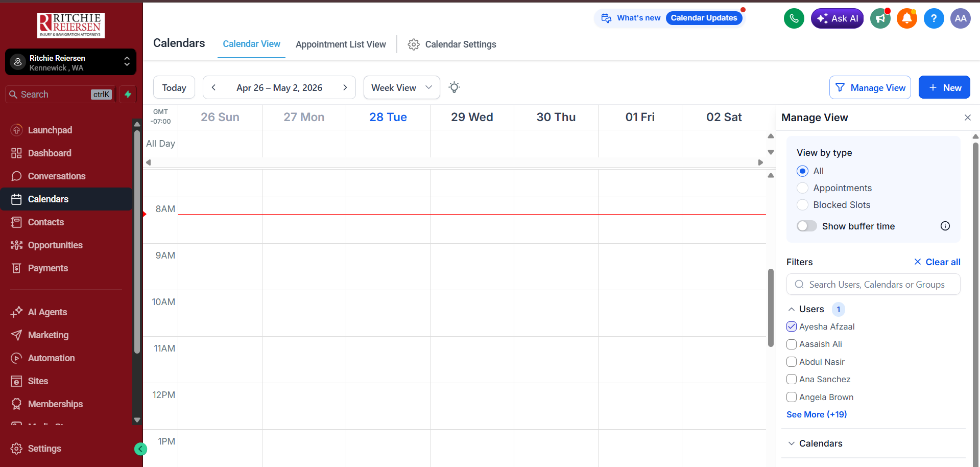Click the blue help question mark icon

pyautogui.click(x=934, y=18)
